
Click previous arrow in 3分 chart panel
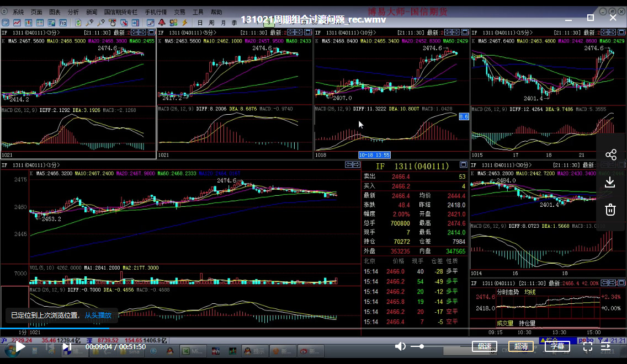click(x=135, y=32)
